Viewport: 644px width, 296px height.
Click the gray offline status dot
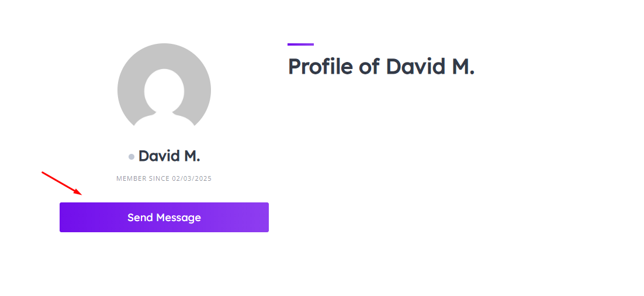(x=131, y=157)
